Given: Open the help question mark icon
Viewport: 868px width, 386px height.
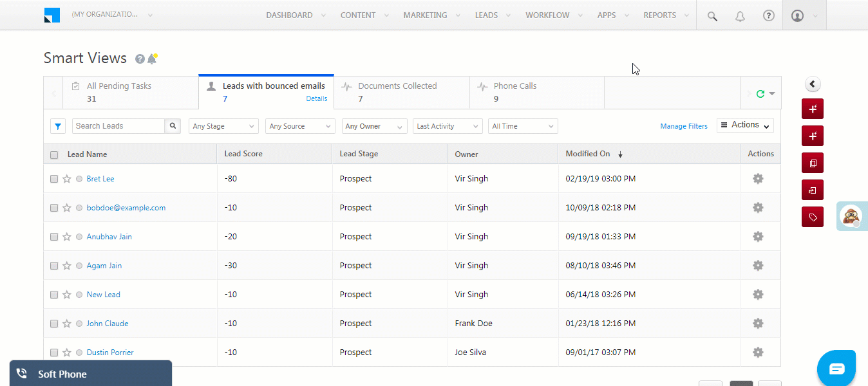Looking at the screenshot, I should tap(769, 15).
